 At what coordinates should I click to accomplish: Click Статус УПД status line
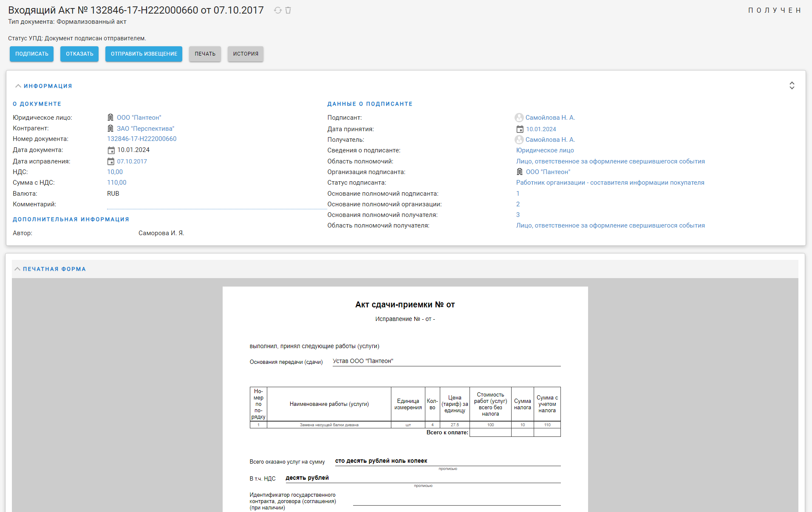[77, 38]
